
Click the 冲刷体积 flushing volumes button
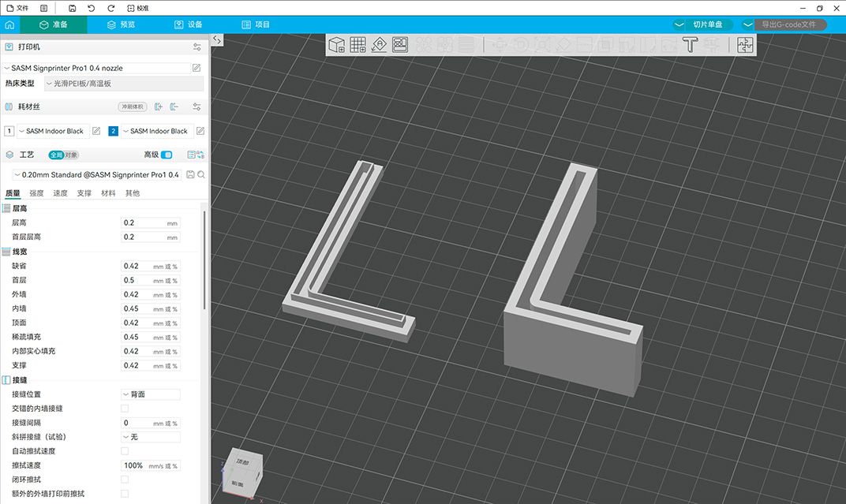(x=132, y=107)
